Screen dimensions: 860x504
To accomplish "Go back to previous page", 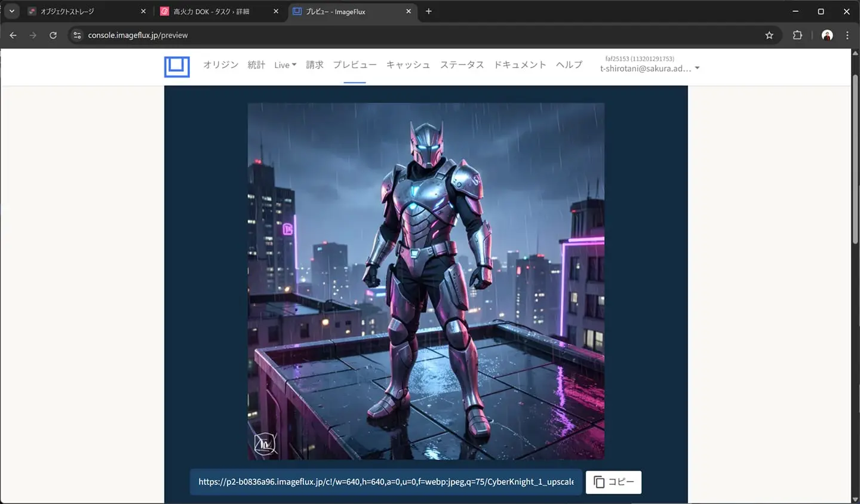I will [13, 35].
